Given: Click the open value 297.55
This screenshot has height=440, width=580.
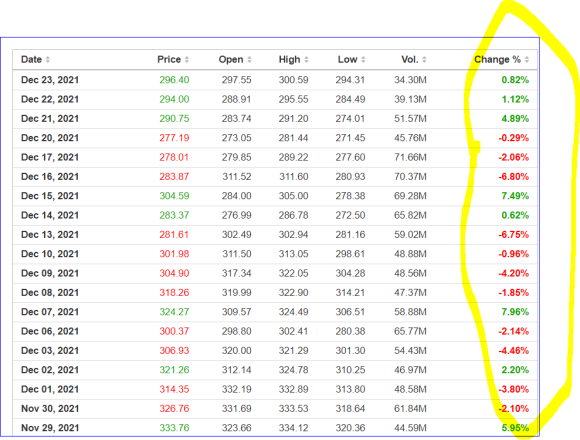Looking at the screenshot, I should (237, 80).
